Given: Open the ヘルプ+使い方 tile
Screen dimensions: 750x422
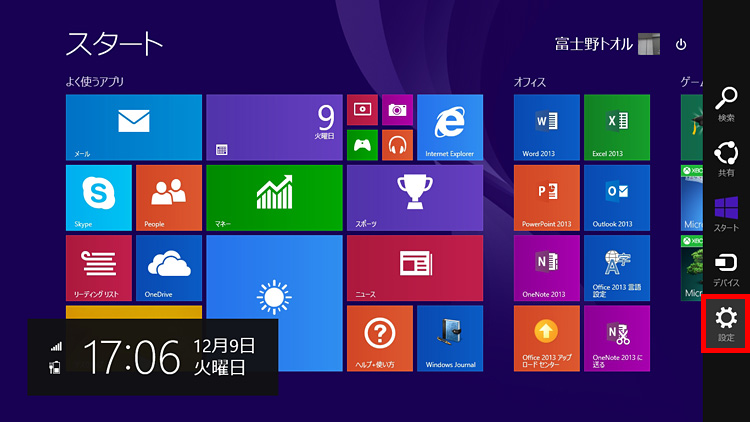Looking at the screenshot, I should pyautogui.click(x=380, y=338).
